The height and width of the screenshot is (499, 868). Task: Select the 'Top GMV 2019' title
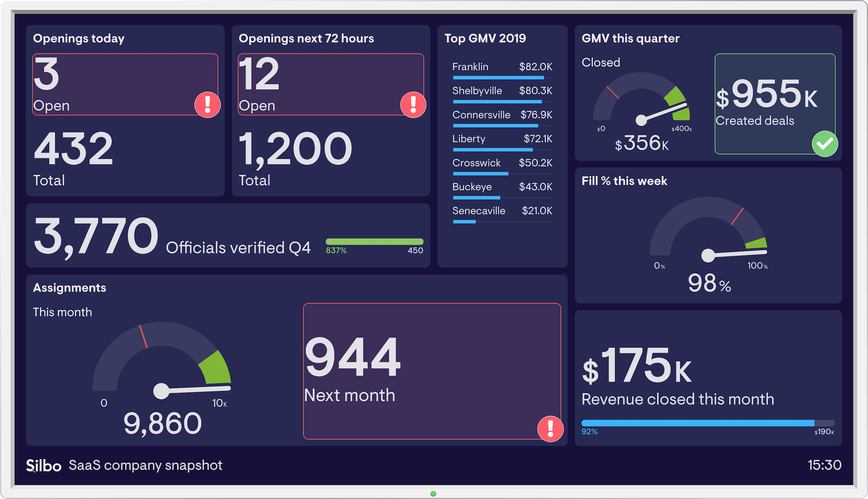[x=485, y=38]
